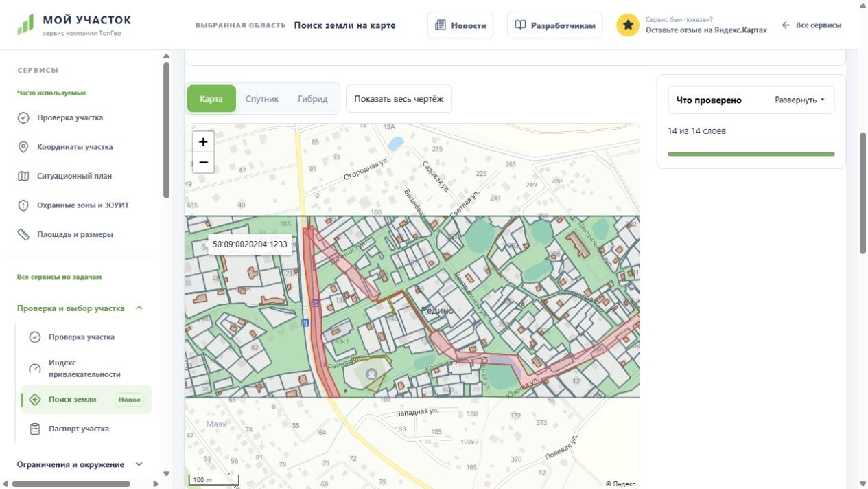Image resolution: width=868 pixels, height=489 pixels.
Task: Open Площадь и размеры ruler icon
Action: pos(23,234)
